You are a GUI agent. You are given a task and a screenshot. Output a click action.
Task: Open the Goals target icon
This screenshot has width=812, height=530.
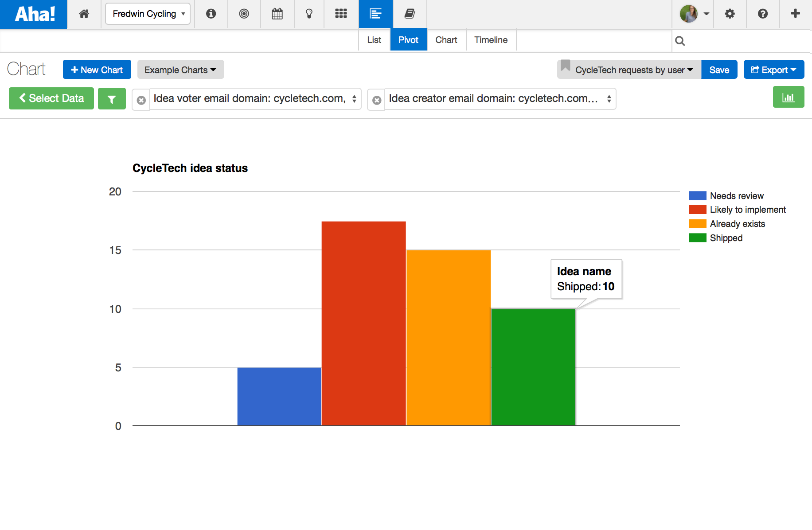(244, 14)
